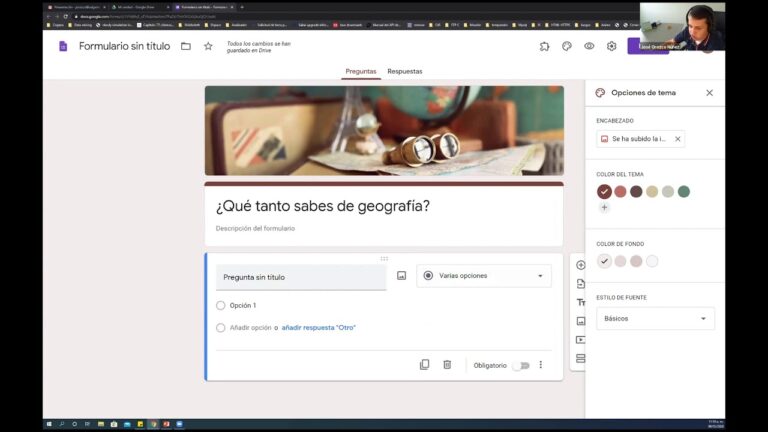Screen dimensions: 768x432
Task: Switch to the Preguntas tab
Action: pyautogui.click(x=361, y=72)
